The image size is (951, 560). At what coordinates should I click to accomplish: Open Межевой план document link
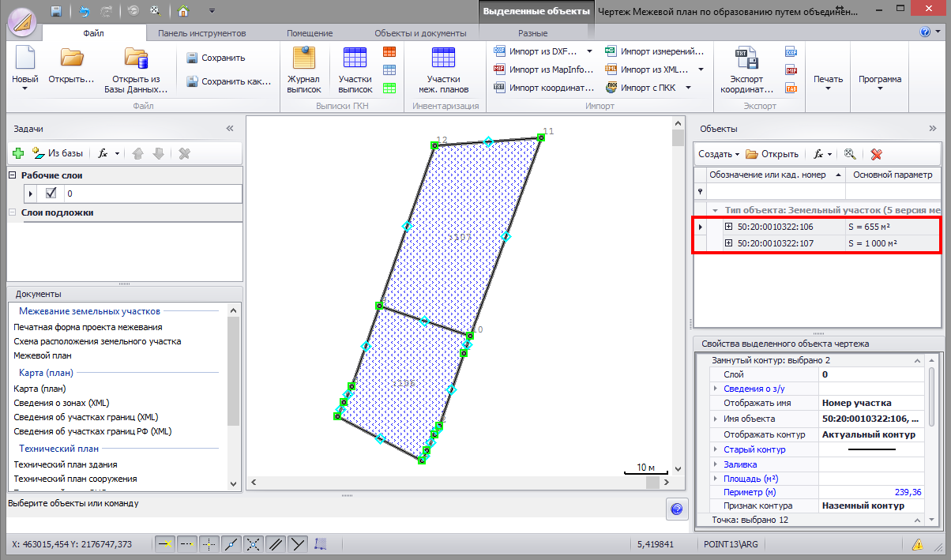[41, 355]
